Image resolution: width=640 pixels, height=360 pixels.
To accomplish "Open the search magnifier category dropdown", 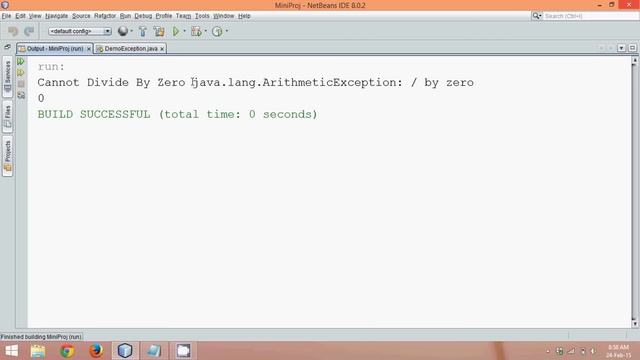I will tap(536, 16).
